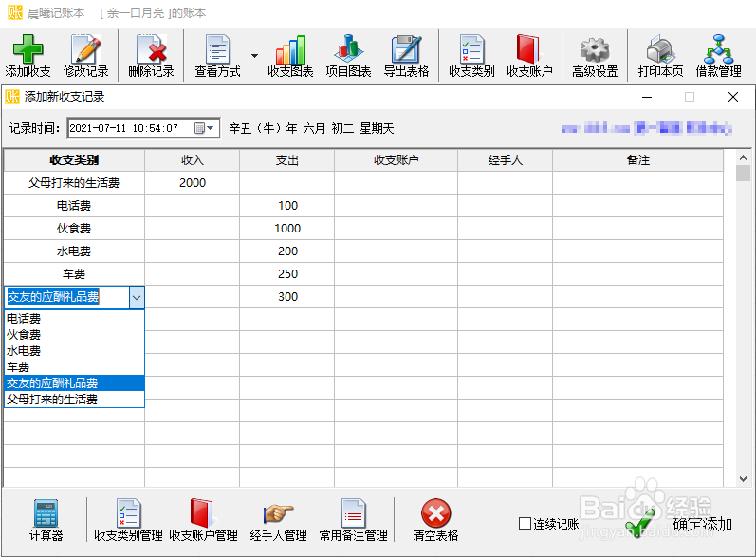The height and width of the screenshot is (558, 756).
Task: Select 水电费 in the dropdown list
Action: pos(74,351)
